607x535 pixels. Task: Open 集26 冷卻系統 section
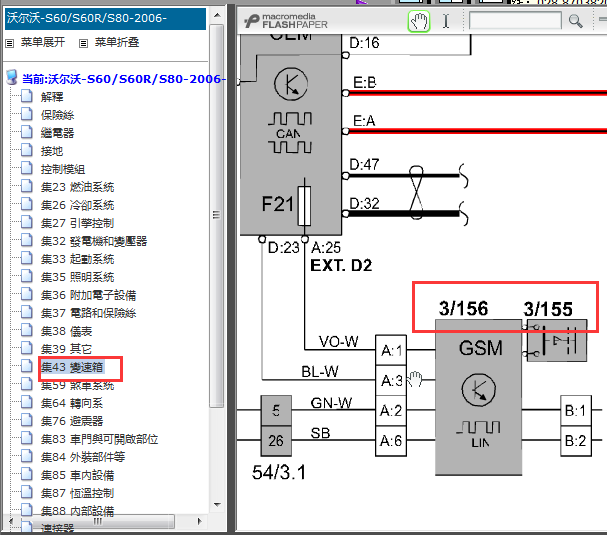click(x=77, y=205)
